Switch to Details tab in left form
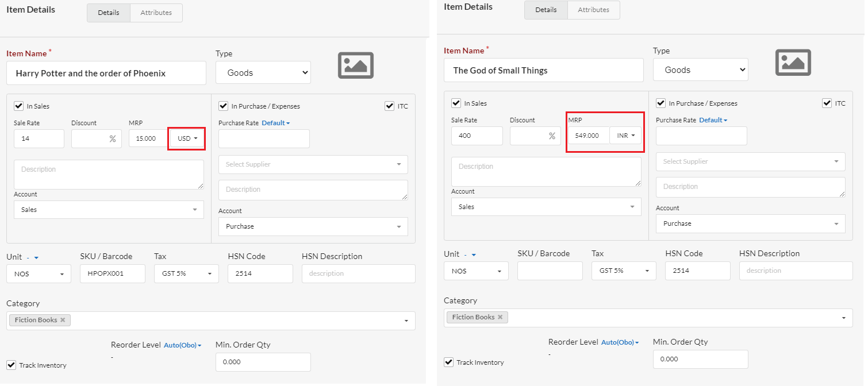The height and width of the screenshot is (386, 868). [x=109, y=13]
